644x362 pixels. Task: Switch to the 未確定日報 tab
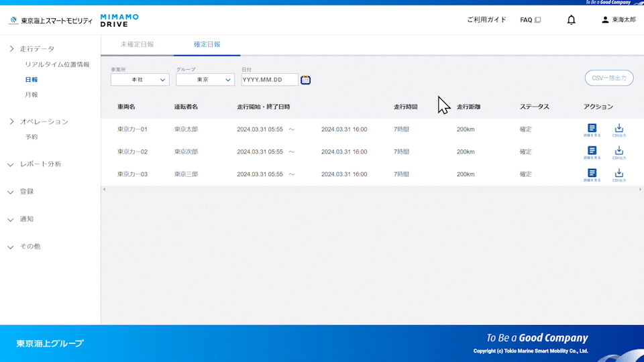[137, 44]
